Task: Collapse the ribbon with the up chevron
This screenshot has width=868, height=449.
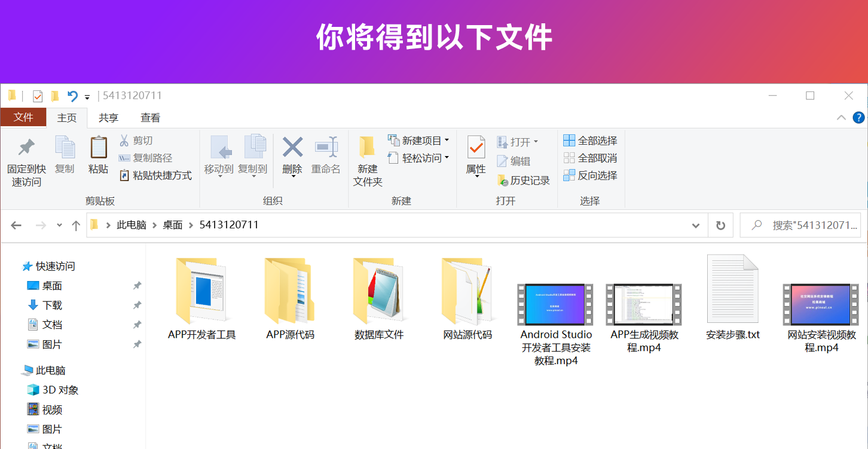Action: coord(841,118)
